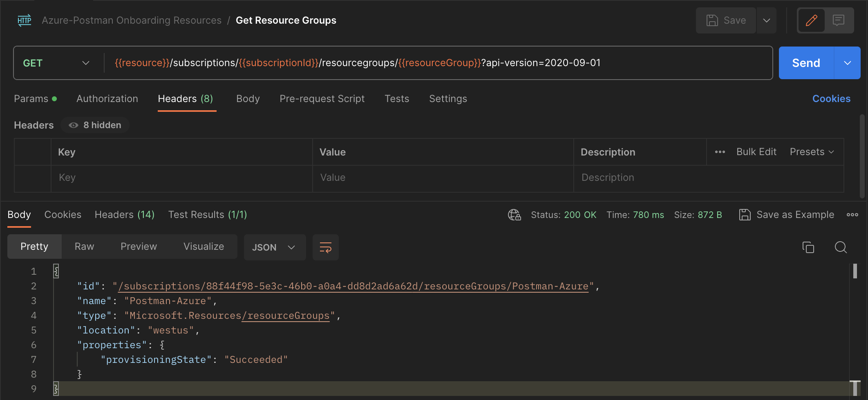Click the header Value input cell

pos(443,178)
